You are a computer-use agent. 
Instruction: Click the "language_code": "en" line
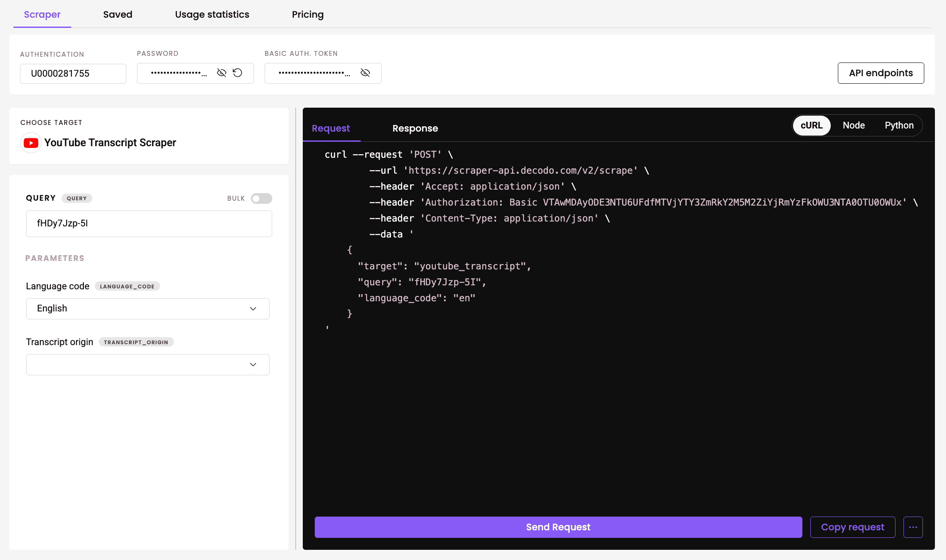coord(417,298)
